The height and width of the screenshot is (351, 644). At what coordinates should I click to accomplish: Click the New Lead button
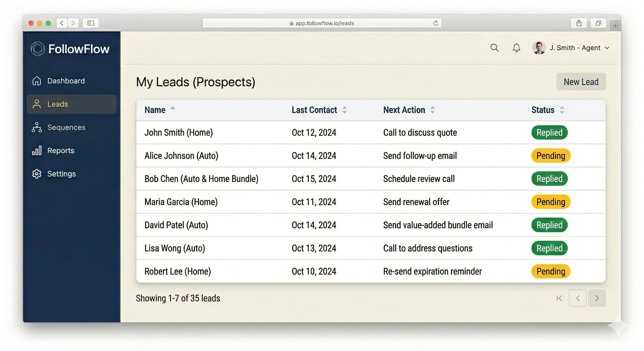[581, 82]
